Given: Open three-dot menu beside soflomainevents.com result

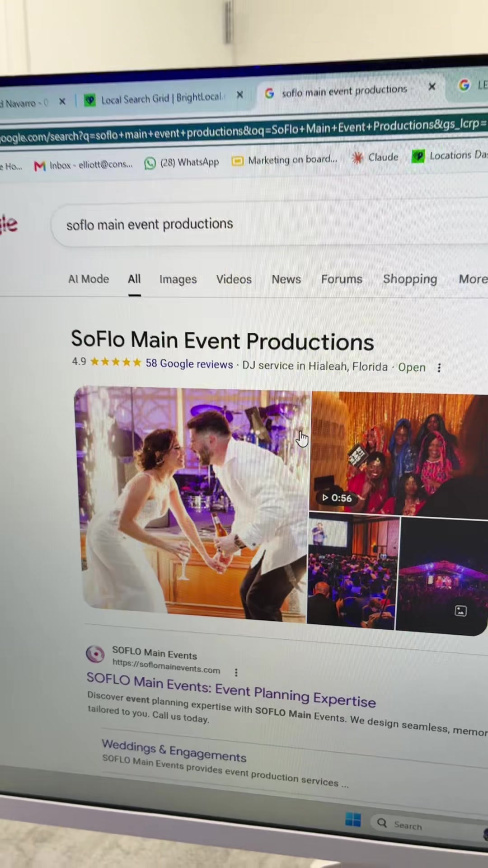Looking at the screenshot, I should click(x=236, y=672).
